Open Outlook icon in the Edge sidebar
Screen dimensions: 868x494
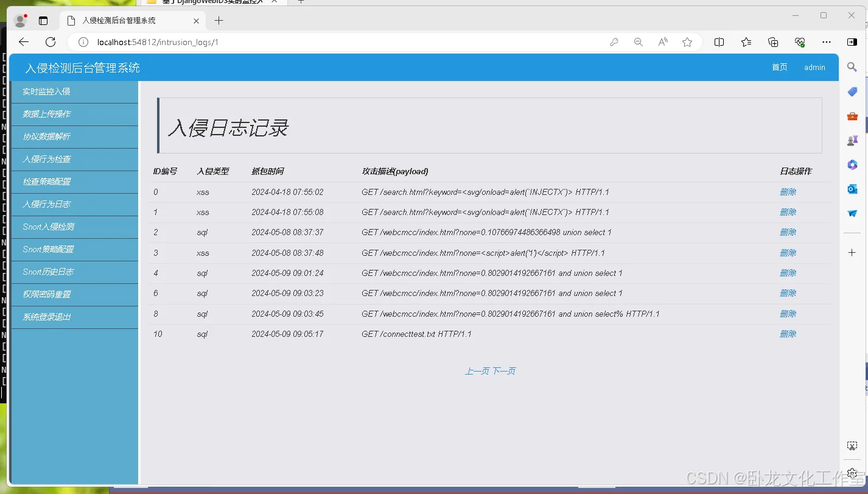coord(852,189)
